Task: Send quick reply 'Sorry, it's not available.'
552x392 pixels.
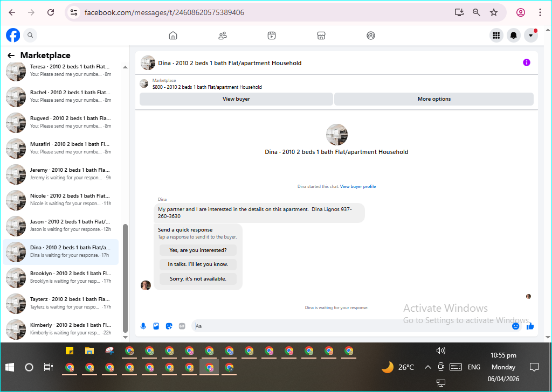Action: coord(198,279)
